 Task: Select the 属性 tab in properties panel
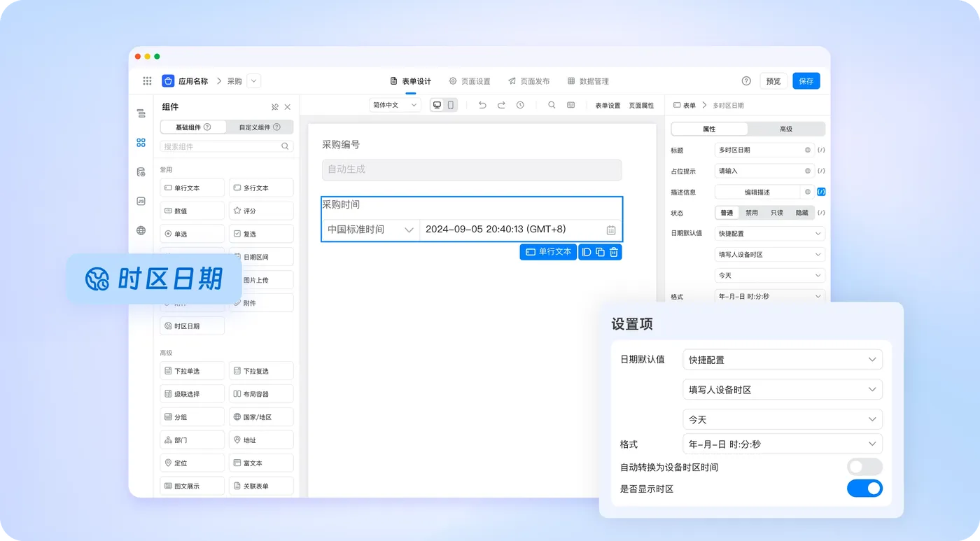click(x=709, y=129)
